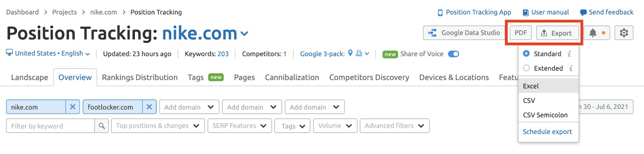Click the Google 3-pack location pin icon

point(350,53)
